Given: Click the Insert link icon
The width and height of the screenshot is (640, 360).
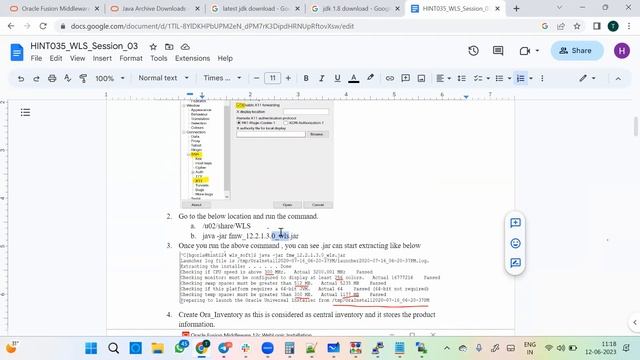Looking at the screenshot, I should pyautogui.click(x=390, y=78).
